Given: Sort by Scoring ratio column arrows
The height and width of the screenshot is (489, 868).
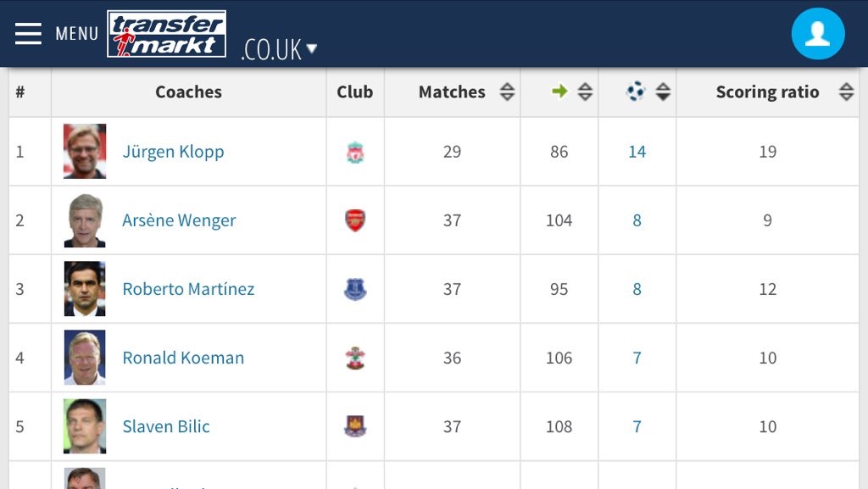Looking at the screenshot, I should pyautogui.click(x=846, y=92).
